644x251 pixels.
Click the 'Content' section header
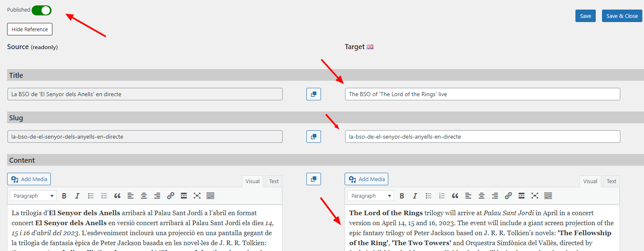pyautogui.click(x=326, y=160)
